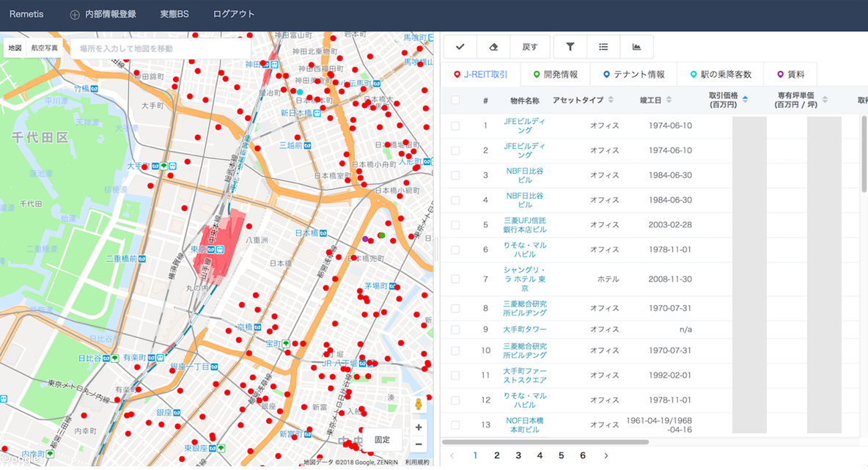
Task: Switch to the 開発情報 tab
Action: [555, 74]
